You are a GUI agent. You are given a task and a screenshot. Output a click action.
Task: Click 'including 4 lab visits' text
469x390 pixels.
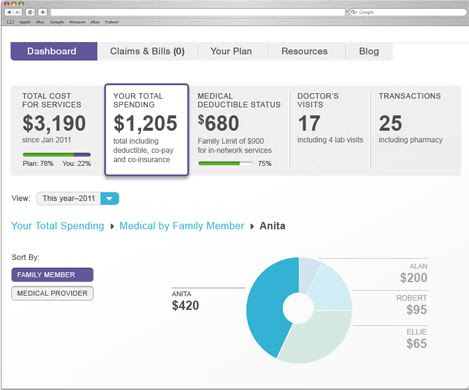pyautogui.click(x=330, y=140)
